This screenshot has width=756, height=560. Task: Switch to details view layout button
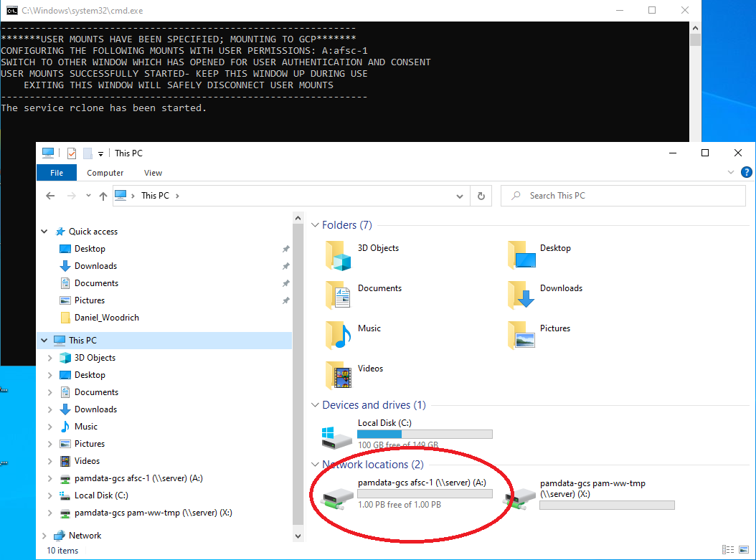point(727,549)
